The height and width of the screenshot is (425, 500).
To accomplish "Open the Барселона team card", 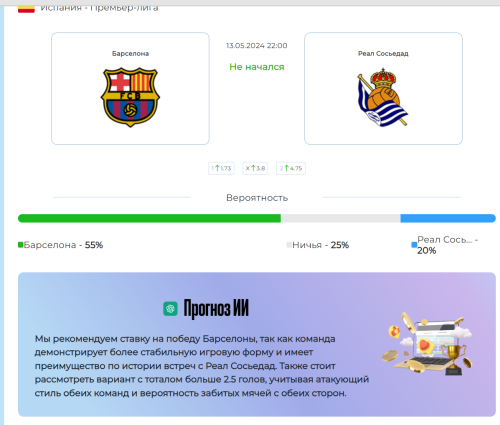I will [x=130, y=89].
